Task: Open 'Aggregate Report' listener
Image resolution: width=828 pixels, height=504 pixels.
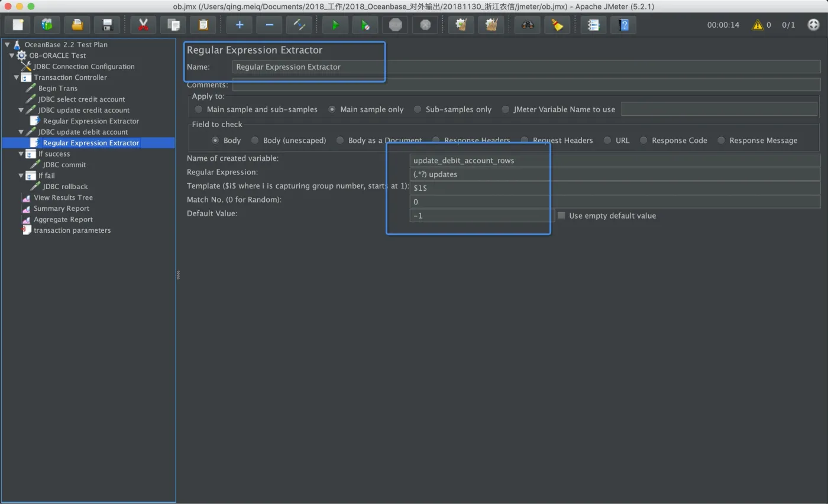Action: (x=63, y=219)
